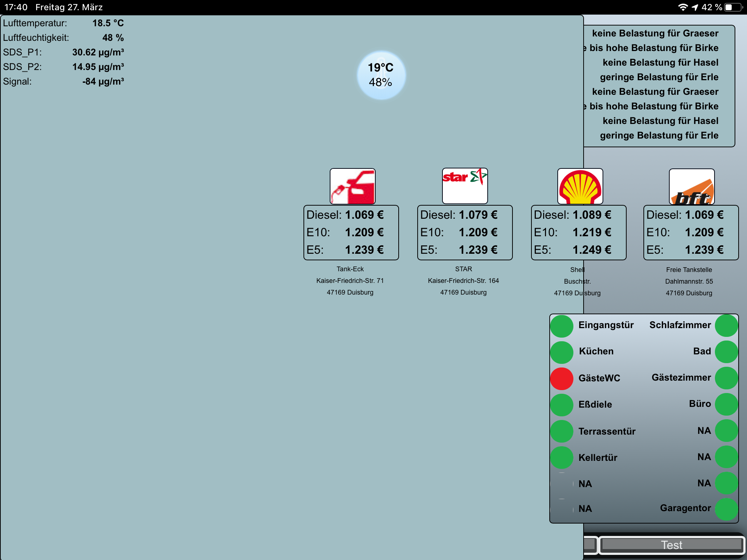Tap the STAR gas station logo
747x560 pixels.
(x=465, y=186)
